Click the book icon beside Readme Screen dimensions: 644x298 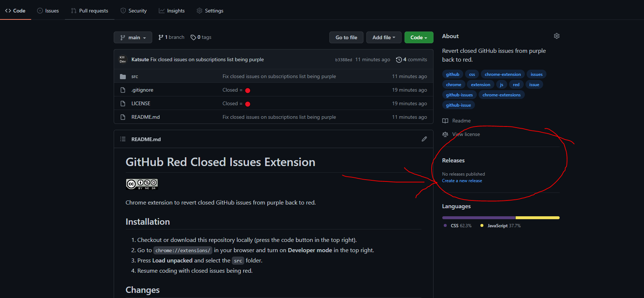(x=445, y=121)
